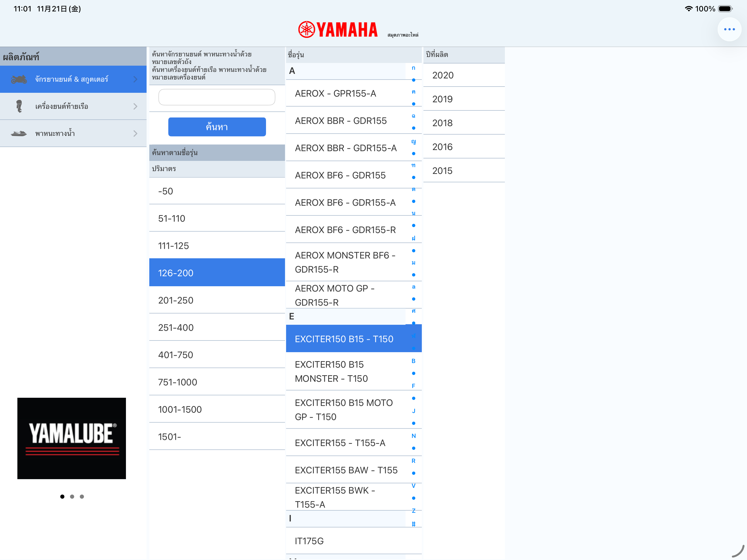Select displacement range 401-750

[217, 355]
